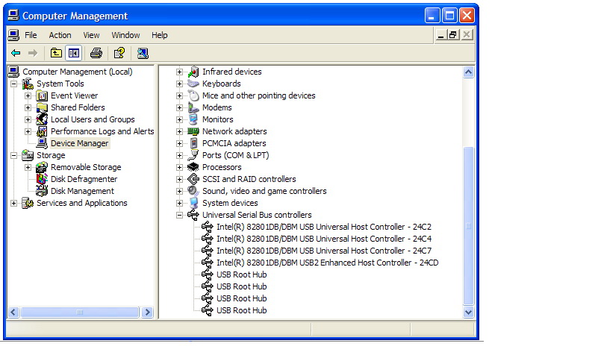598x364 pixels.
Task: Click the right pane scrollbar up arrow
Action: [468, 72]
